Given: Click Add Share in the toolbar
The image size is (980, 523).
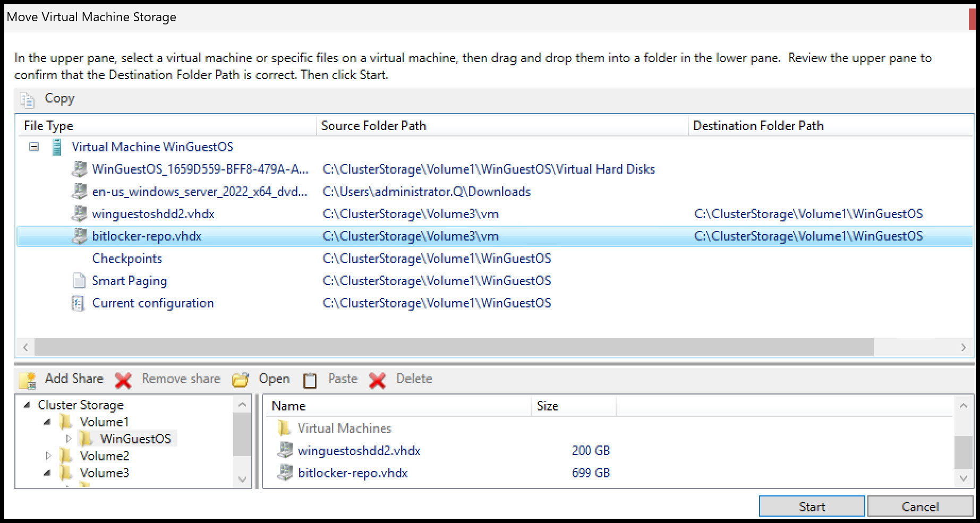Looking at the screenshot, I should [74, 379].
